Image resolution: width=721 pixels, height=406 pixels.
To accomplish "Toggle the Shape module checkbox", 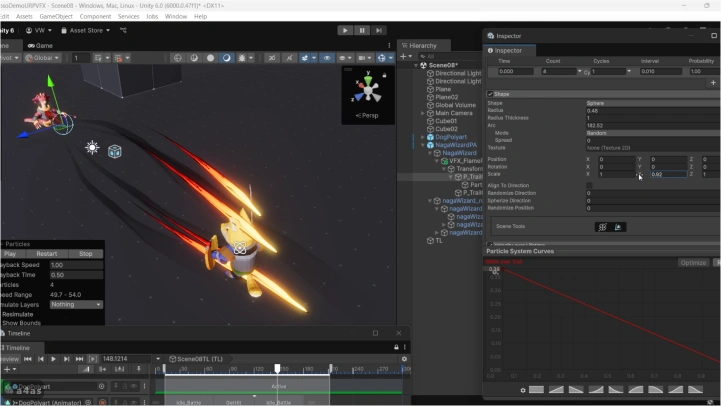I will click(490, 94).
